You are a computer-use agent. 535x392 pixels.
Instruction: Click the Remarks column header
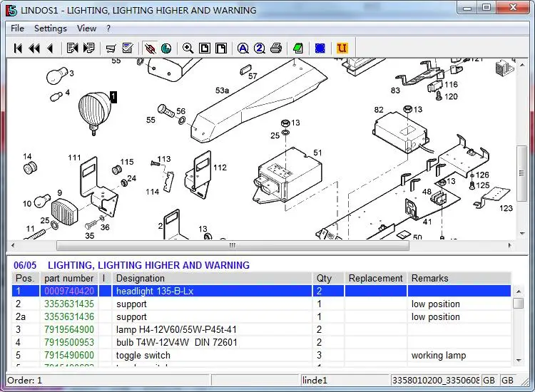click(x=459, y=278)
